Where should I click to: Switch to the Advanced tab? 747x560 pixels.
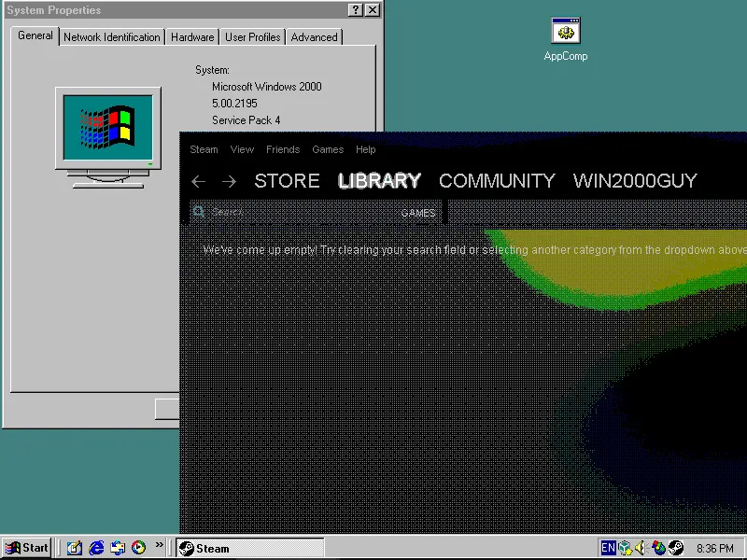[314, 37]
